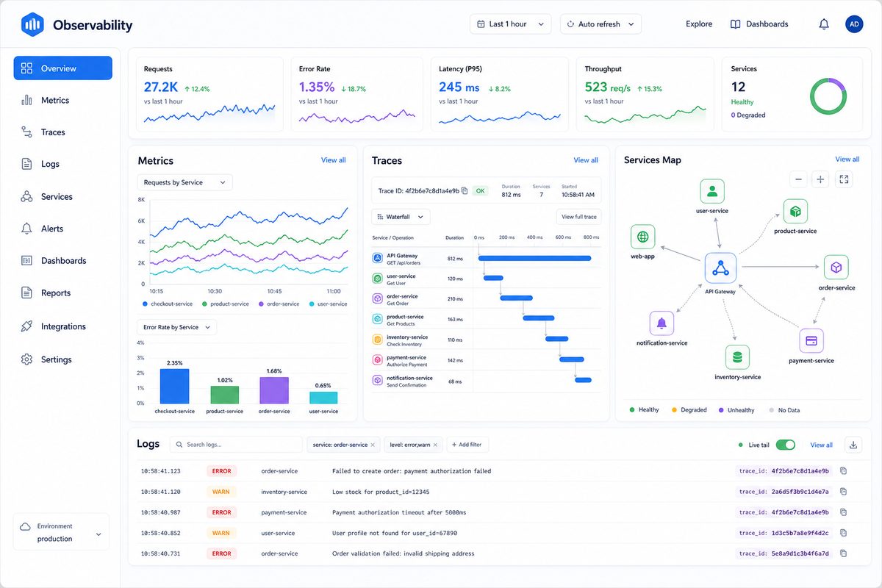Viewport: 882px width, 588px height.
Task: Zoom out on the Services Map
Action: coord(798,179)
